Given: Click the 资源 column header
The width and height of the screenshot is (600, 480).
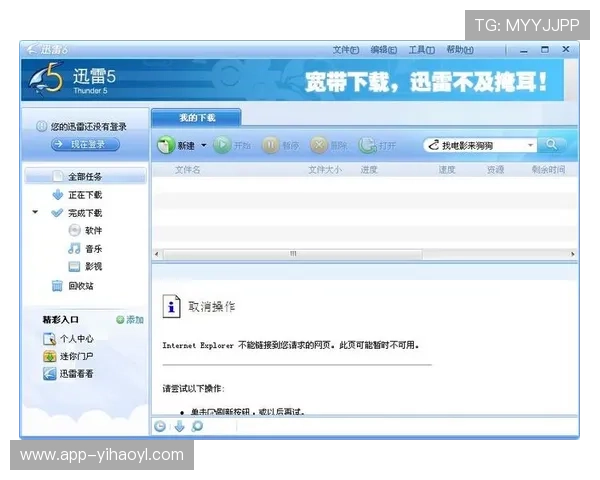Looking at the screenshot, I should click(495, 170).
